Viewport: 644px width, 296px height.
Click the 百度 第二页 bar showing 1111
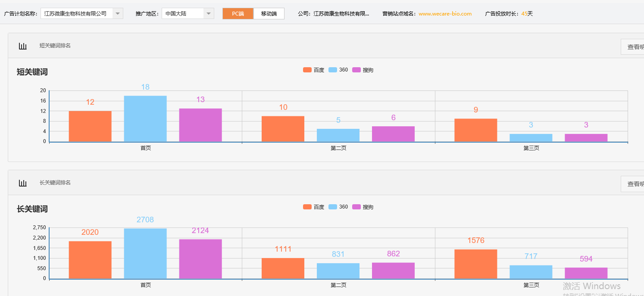pos(283,268)
